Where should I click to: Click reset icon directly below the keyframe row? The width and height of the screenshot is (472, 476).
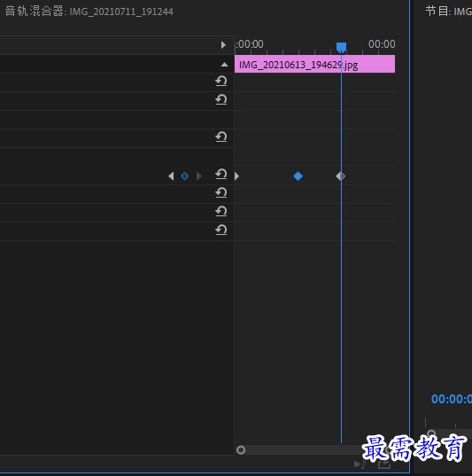click(221, 192)
